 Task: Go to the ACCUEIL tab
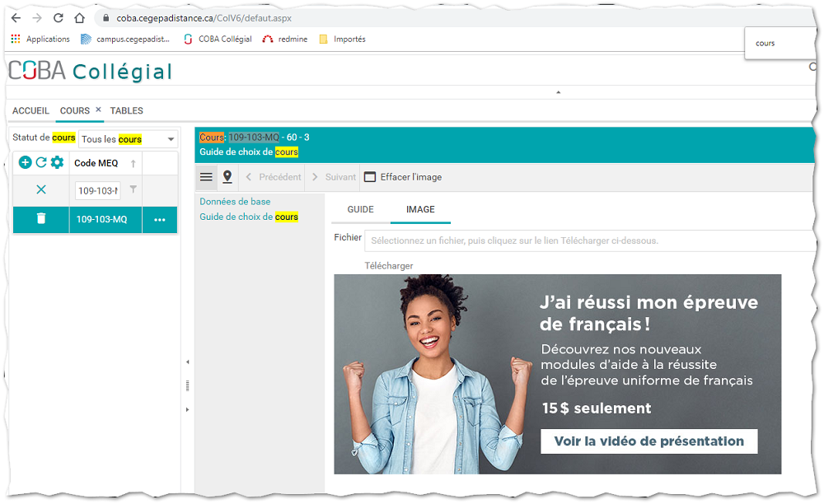[x=30, y=110]
